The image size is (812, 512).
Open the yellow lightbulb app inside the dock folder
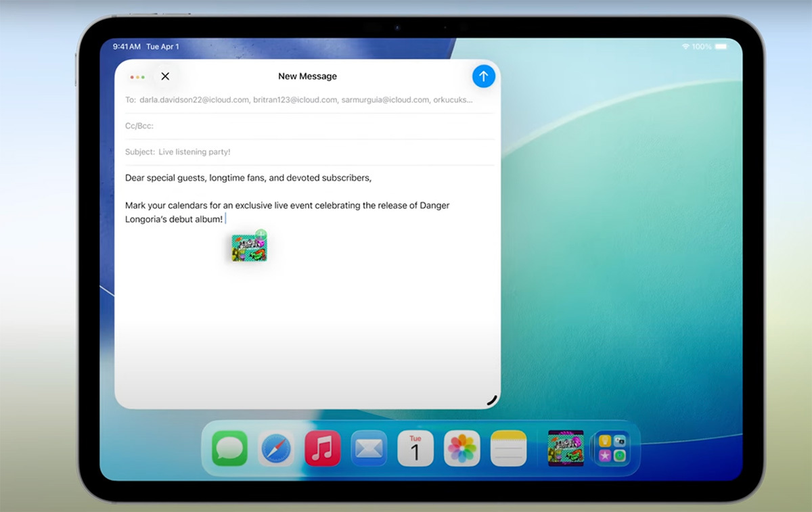604,440
